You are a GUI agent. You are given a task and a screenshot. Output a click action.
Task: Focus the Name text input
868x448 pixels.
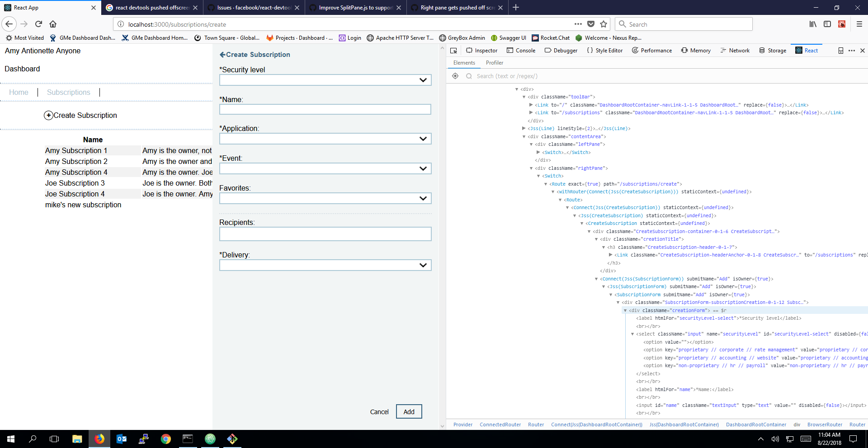[x=325, y=109]
